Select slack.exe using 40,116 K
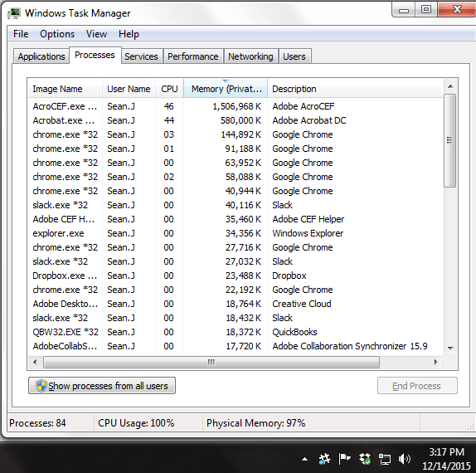Image resolution: width=476 pixels, height=473 pixels. click(236, 205)
